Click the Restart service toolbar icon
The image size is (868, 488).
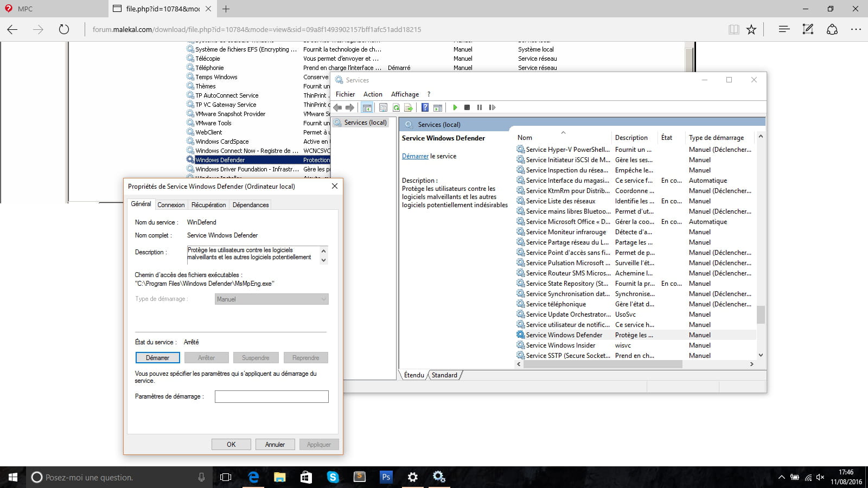pos(492,107)
